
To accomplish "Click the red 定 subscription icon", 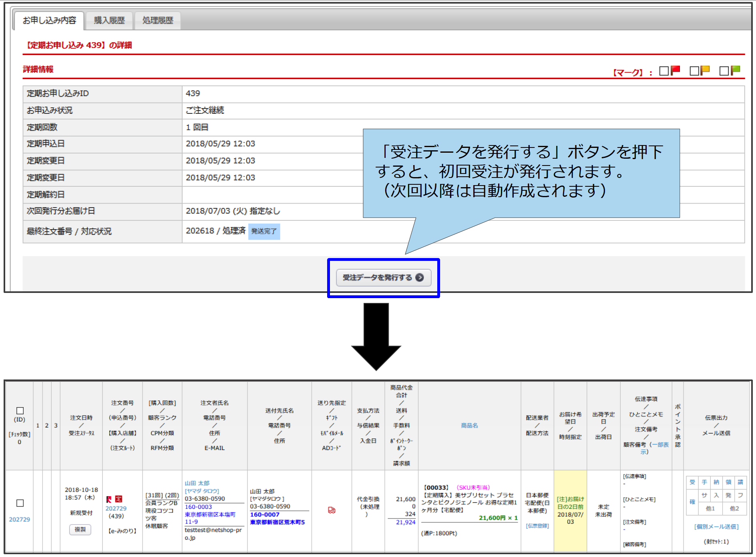I will (x=119, y=499).
